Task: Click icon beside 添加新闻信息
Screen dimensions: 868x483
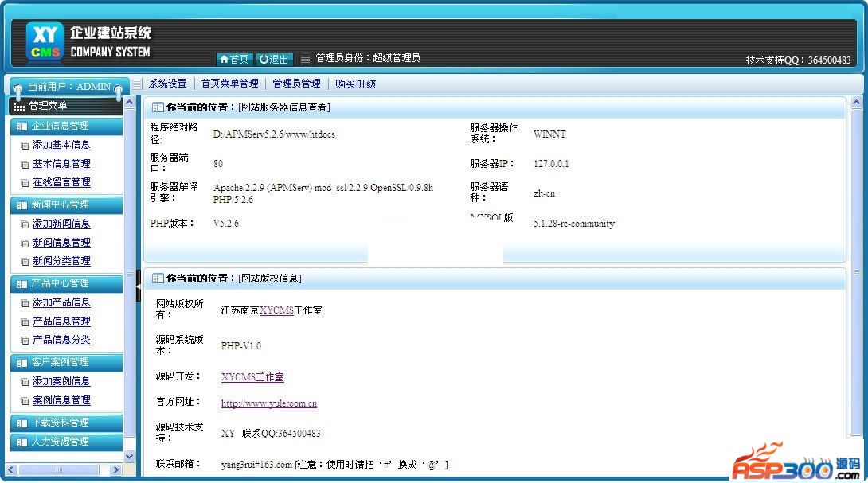Action: tap(25, 224)
